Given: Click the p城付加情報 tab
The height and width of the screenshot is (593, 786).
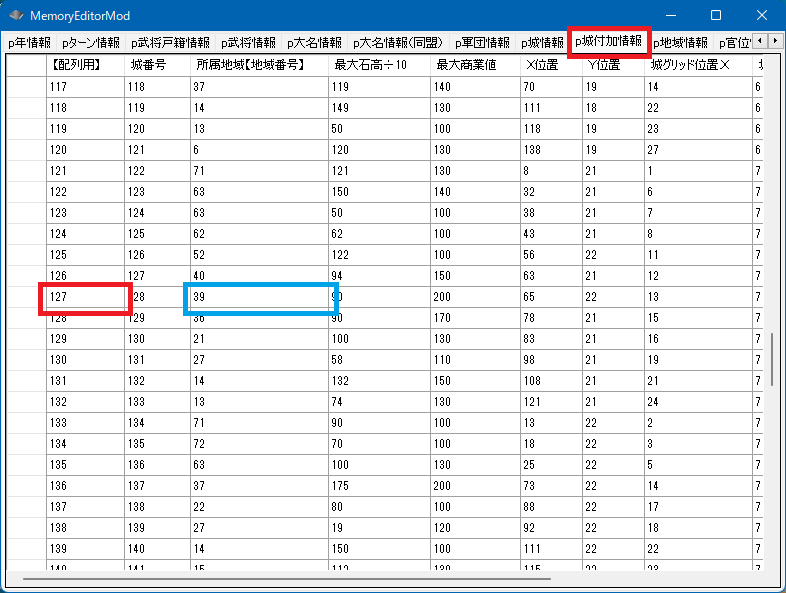Looking at the screenshot, I should coord(608,42).
